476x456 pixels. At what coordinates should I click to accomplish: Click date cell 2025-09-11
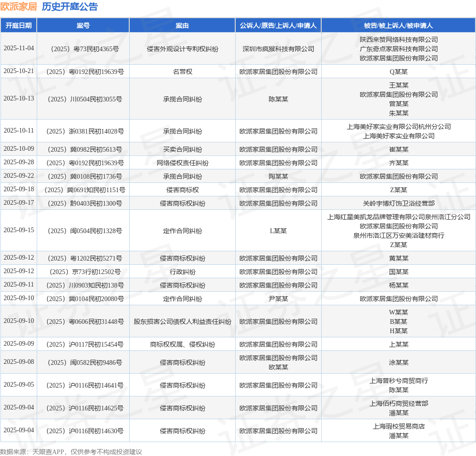click(x=19, y=284)
